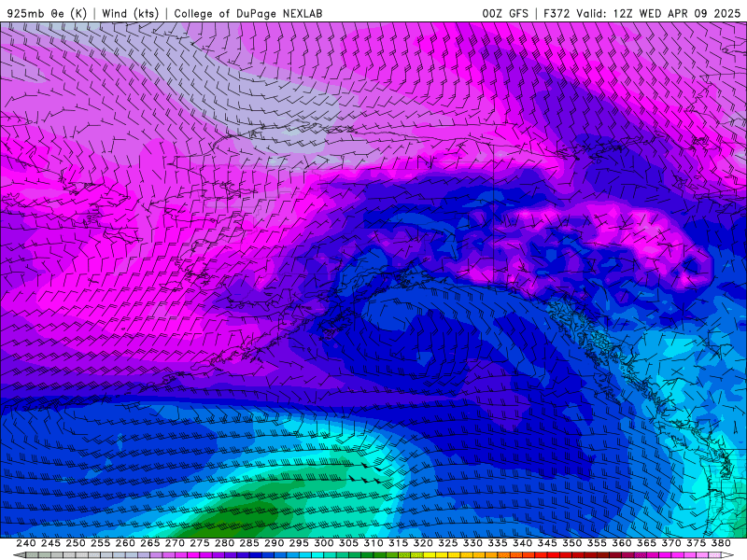Click the 335 color scale label
Viewport: 747px width, 560px height.
pos(498,543)
